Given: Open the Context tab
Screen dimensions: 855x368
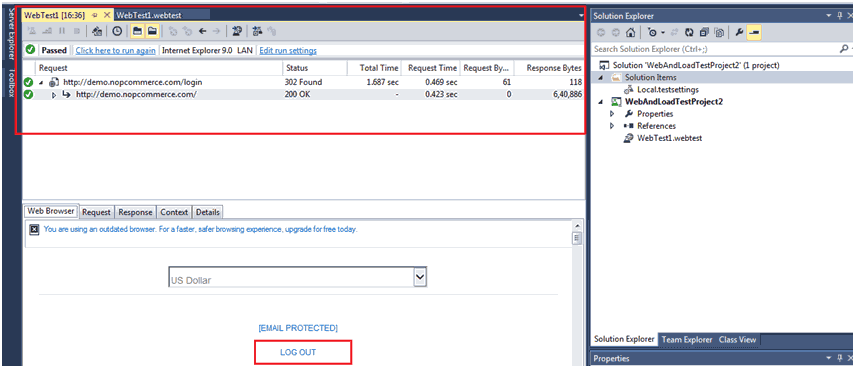Looking at the screenshot, I should point(174,212).
